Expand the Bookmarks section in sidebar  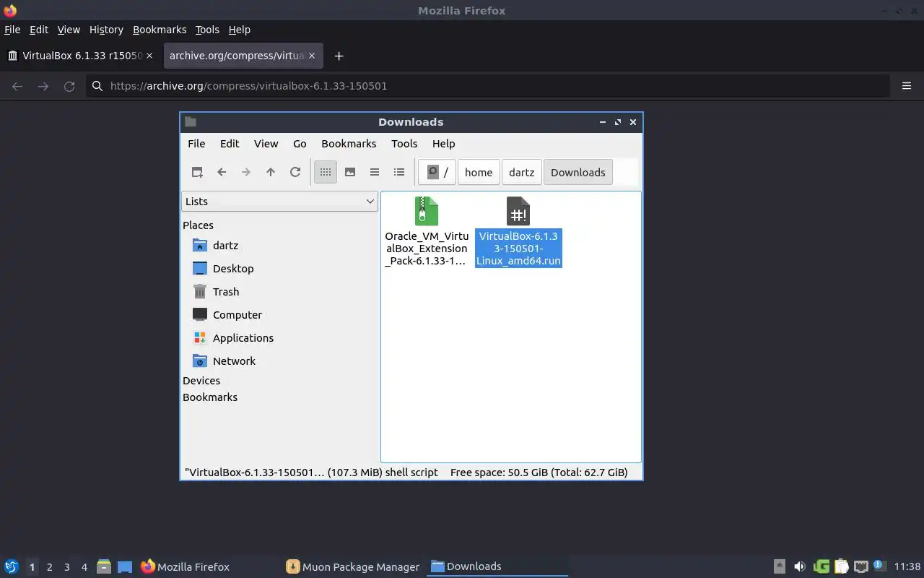(210, 397)
